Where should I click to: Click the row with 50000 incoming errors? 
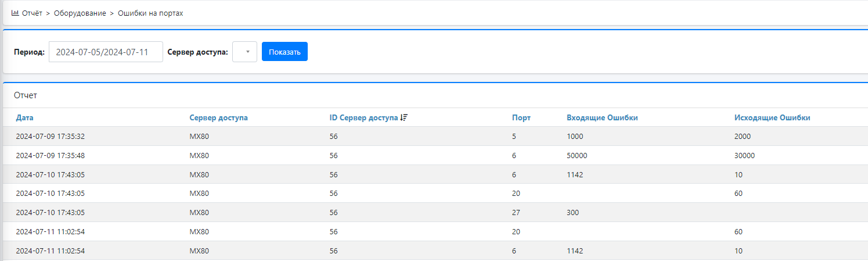[x=435, y=155]
